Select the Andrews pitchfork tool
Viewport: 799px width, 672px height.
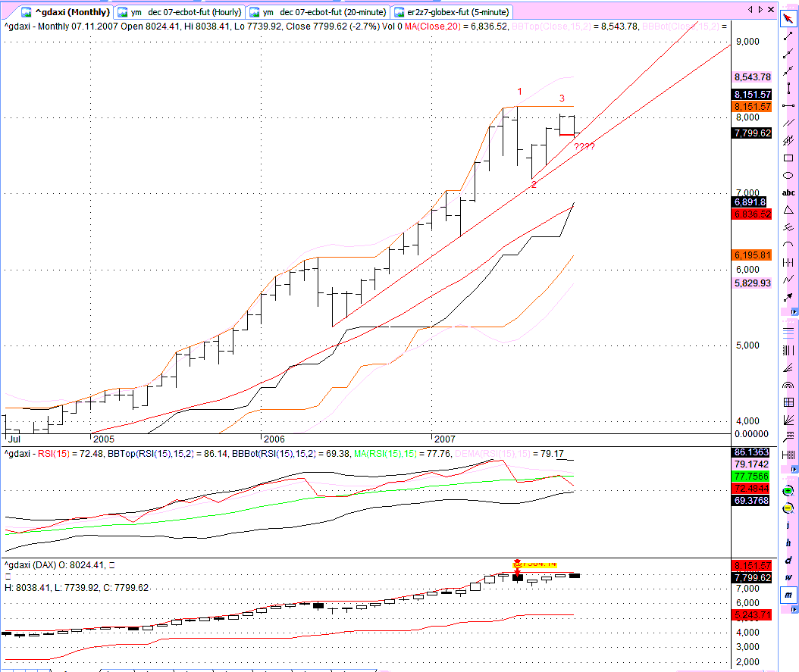[x=788, y=227]
